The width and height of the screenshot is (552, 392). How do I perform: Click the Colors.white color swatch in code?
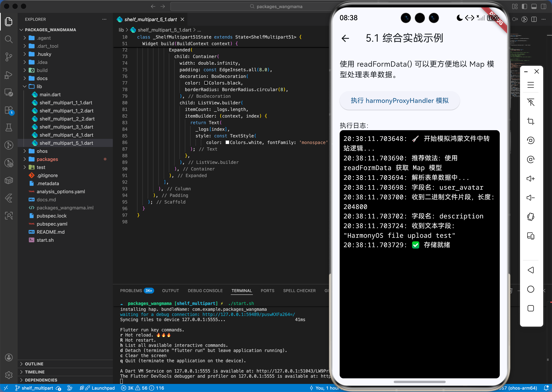point(227,142)
